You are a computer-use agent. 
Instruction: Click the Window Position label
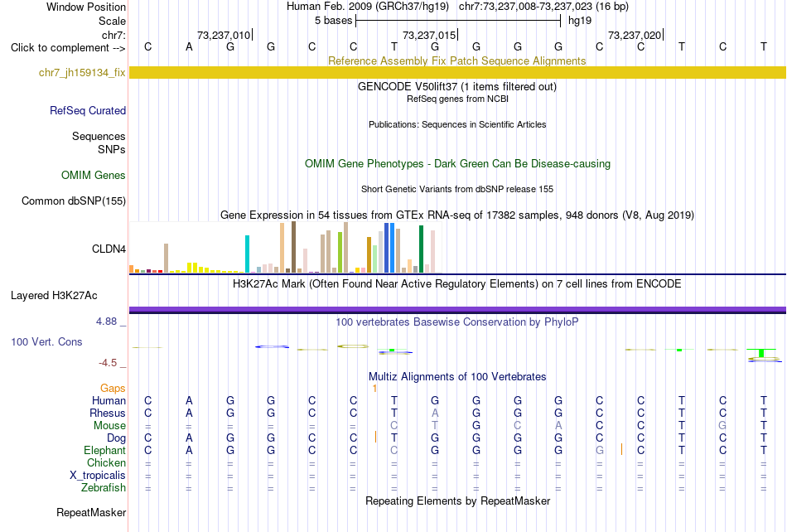click(x=86, y=7)
